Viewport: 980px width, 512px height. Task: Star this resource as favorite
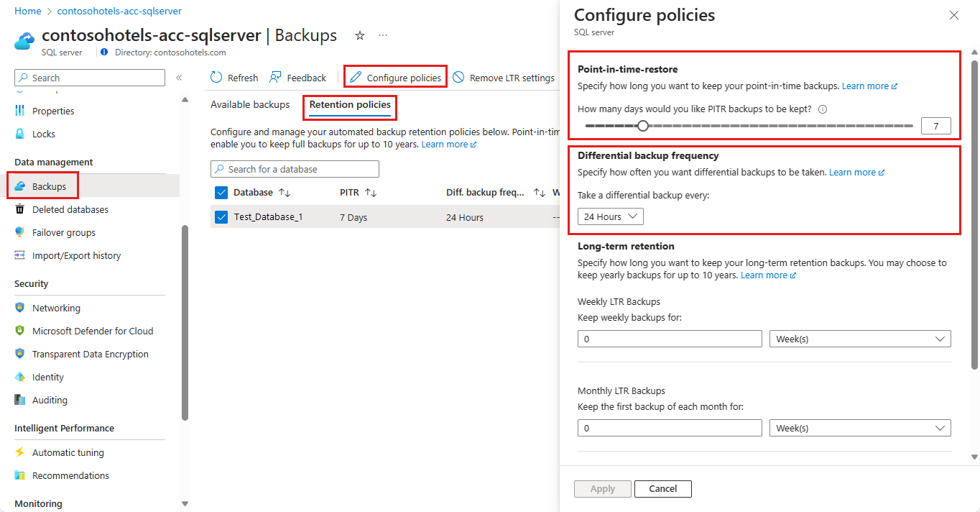click(360, 36)
